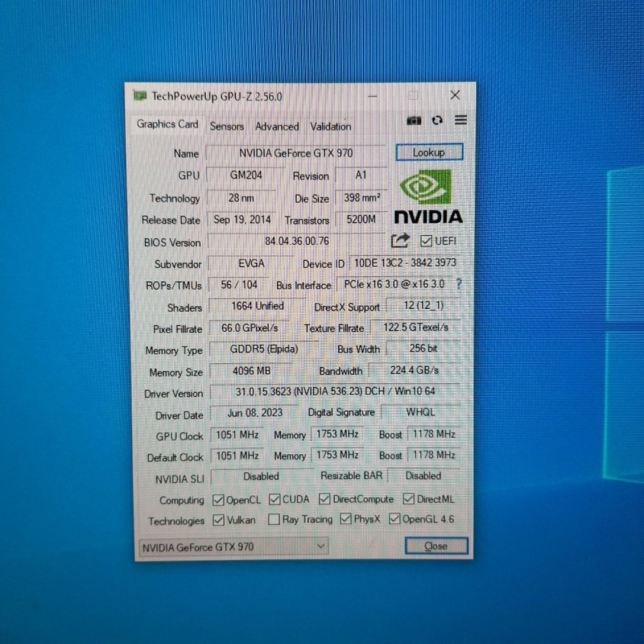Click the BIOS export share icon
Screen dimensions: 644x644
click(x=400, y=240)
